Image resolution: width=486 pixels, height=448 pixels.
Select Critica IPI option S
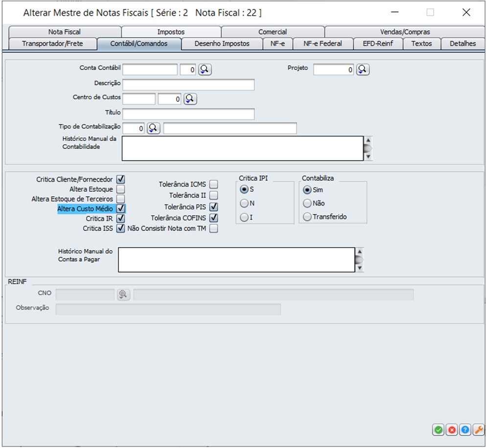244,189
